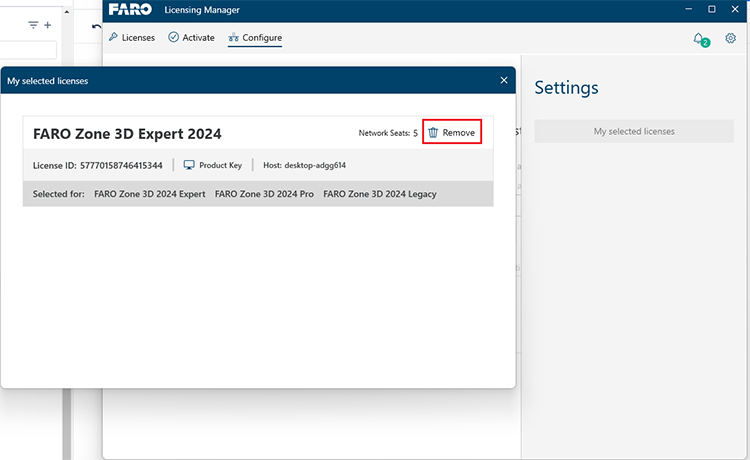The width and height of the screenshot is (750, 460).
Task: Select the License ID number text
Action: pyautogui.click(x=120, y=165)
